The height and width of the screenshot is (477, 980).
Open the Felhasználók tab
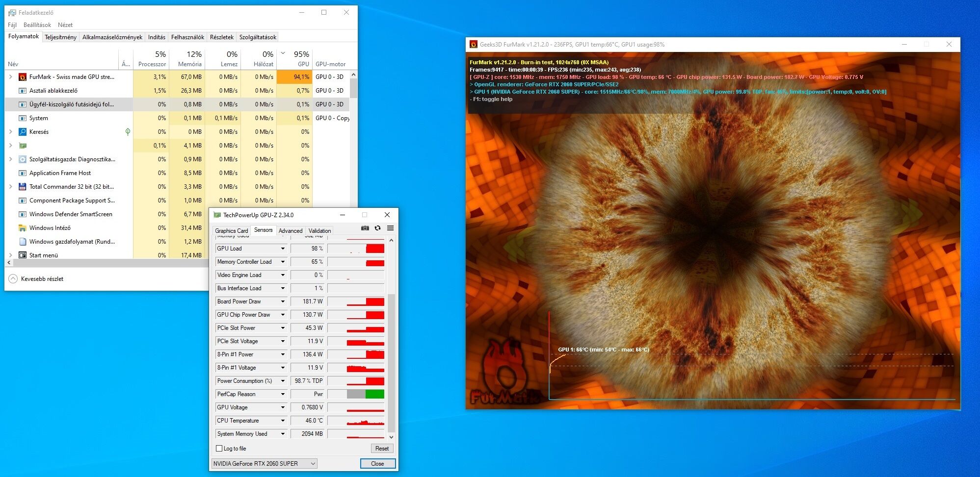click(187, 37)
